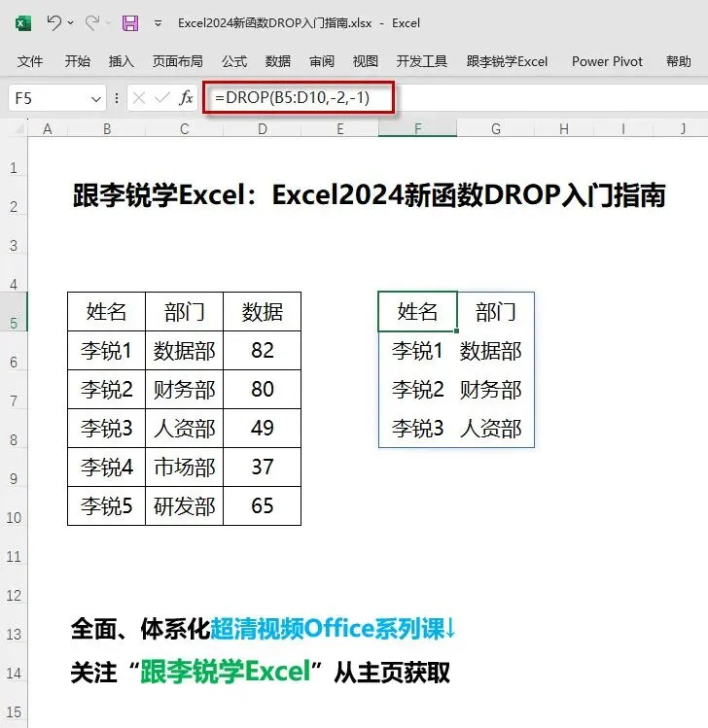Expand the Name Box dropdown arrow
This screenshot has height=728, width=708.
click(96, 98)
